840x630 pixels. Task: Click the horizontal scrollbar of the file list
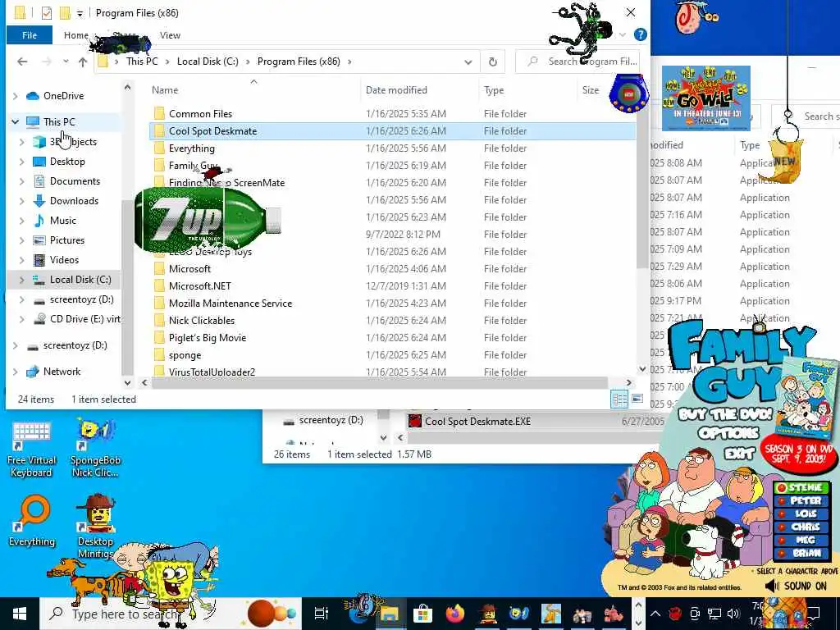[x=379, y=382]
